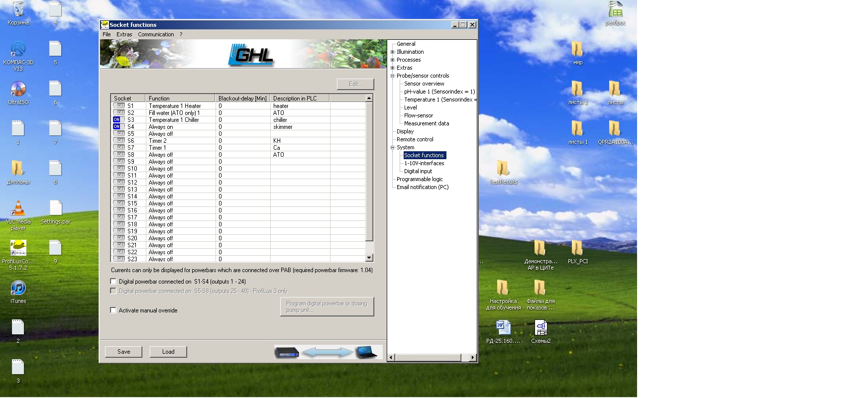The height and width of the screenshot is (398, 868).
Task: Click the OFF indicator for socket S1
Action: 118,106
